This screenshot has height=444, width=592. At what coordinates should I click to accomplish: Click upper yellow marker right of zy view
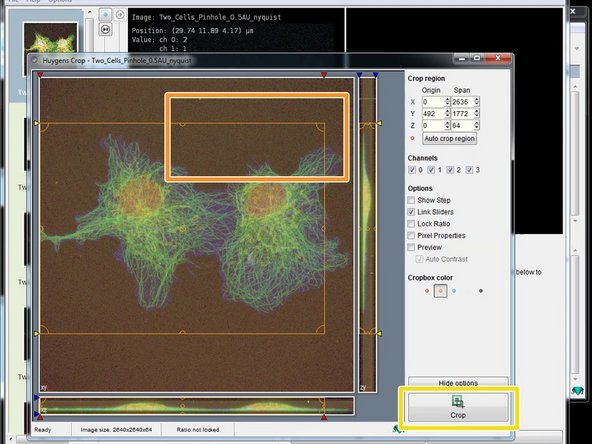tap(379, 123)
